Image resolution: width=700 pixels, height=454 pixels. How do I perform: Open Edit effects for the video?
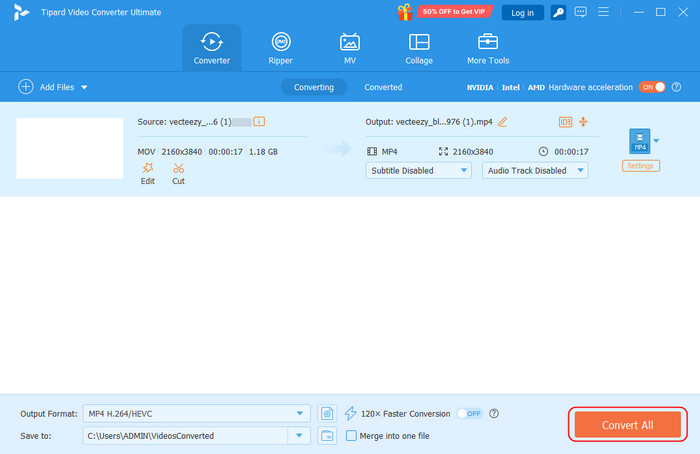[148, 174]
